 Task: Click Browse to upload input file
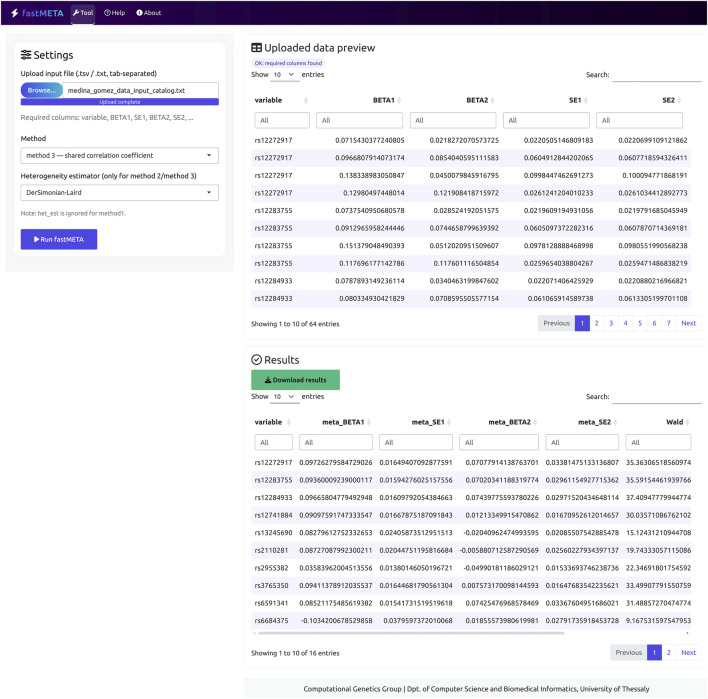(x=42, y=90)
